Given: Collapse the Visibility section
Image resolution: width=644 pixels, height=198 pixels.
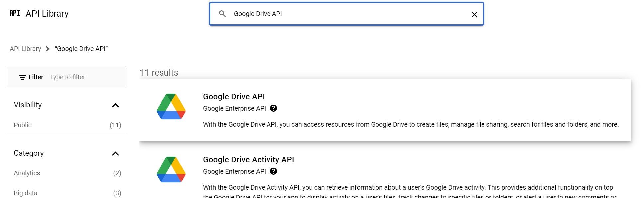Looking at the screenshot, I should click(x=115, y=105).
